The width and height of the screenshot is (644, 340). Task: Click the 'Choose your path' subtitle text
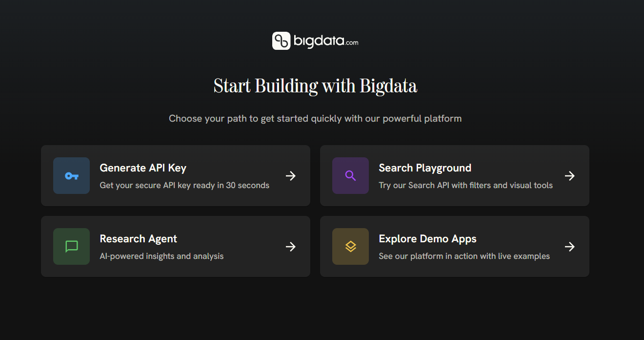315,119
